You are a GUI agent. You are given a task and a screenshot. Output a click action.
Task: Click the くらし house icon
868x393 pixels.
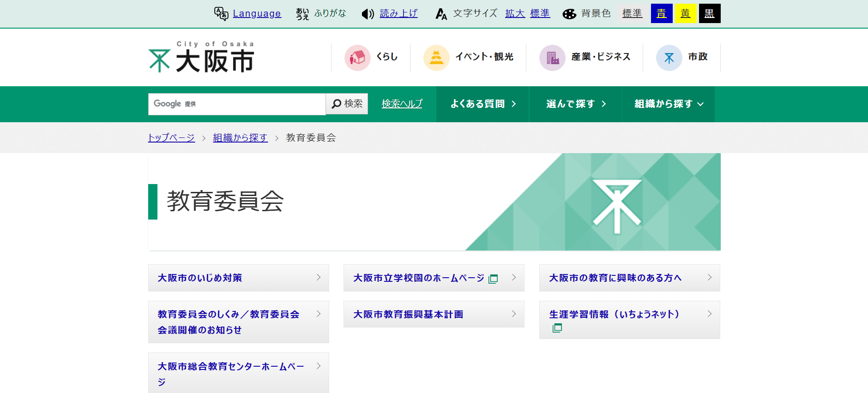click(357, 58)
